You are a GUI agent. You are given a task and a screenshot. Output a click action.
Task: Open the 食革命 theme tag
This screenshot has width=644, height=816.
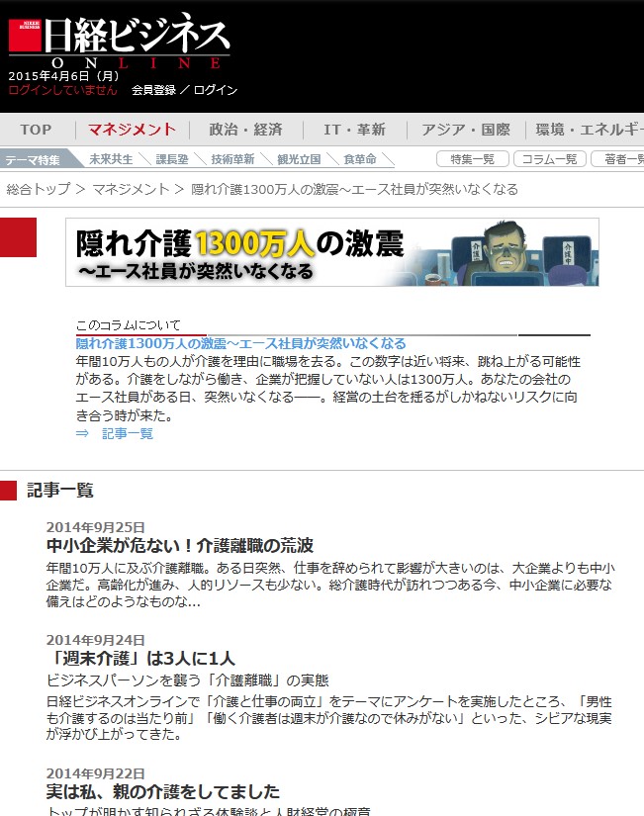click(359, 159)
